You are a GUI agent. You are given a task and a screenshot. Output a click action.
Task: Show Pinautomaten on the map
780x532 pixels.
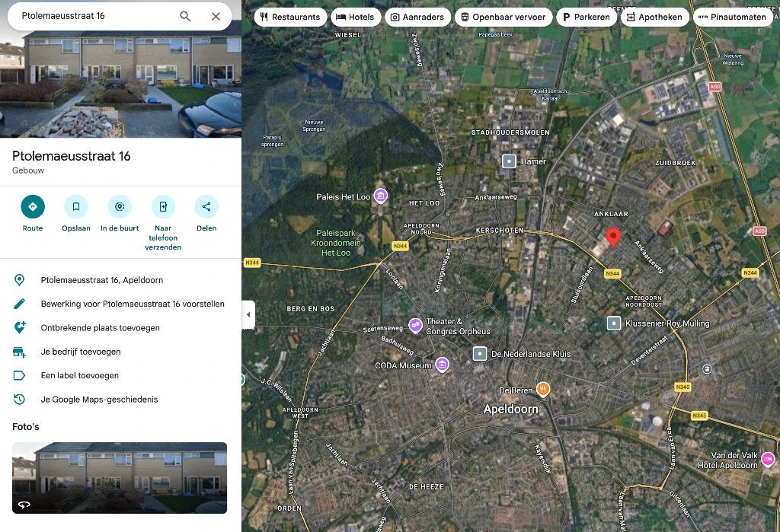[x=732, y=17]
